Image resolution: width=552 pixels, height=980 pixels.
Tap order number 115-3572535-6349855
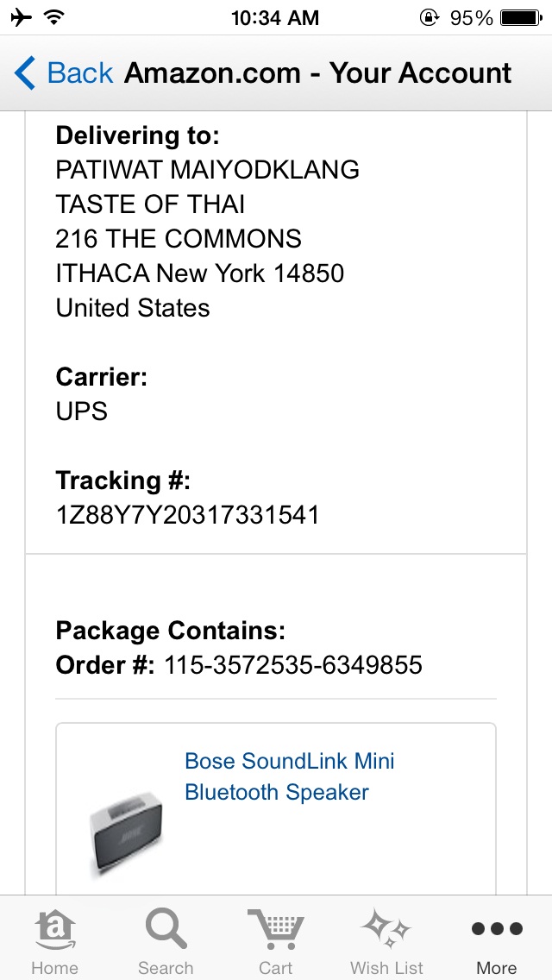coord(293,665)
